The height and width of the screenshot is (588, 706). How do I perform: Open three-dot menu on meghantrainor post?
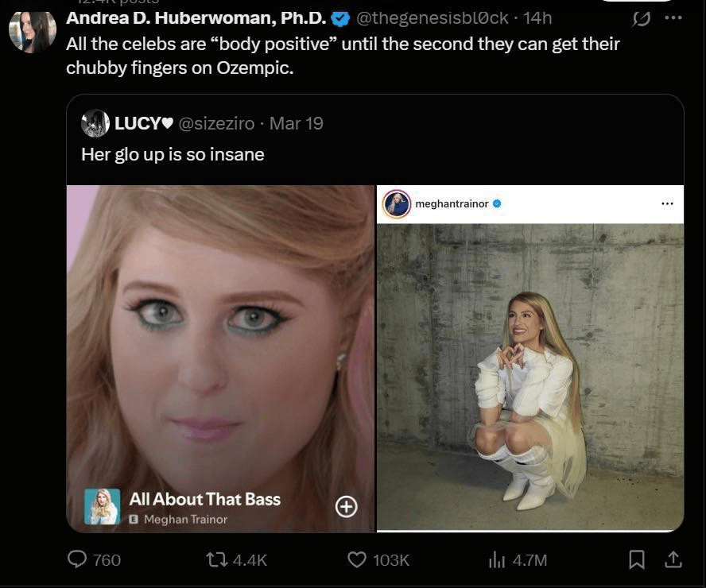[x=667, y=203]
